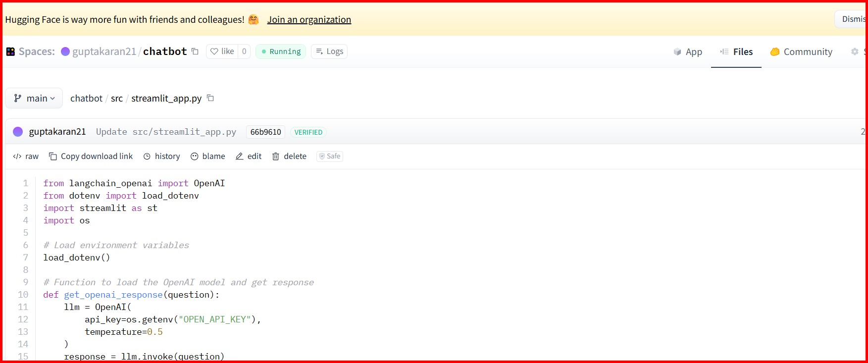
Task: Click line number 1
Action: tap(26, 183)
